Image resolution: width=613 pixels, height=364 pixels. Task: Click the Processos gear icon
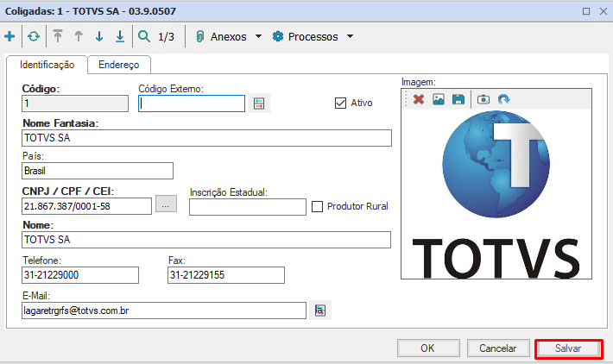(x=277, y=36)
